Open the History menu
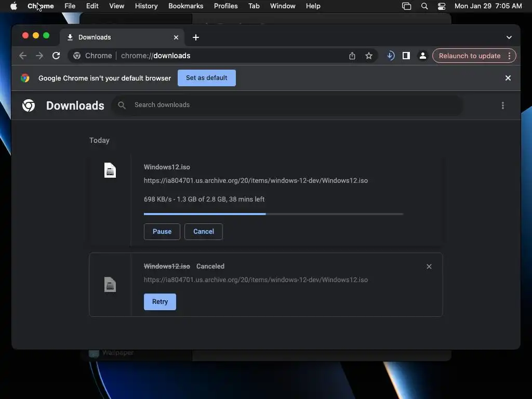The width and height of the screenshot is (532, 399). 146,6
